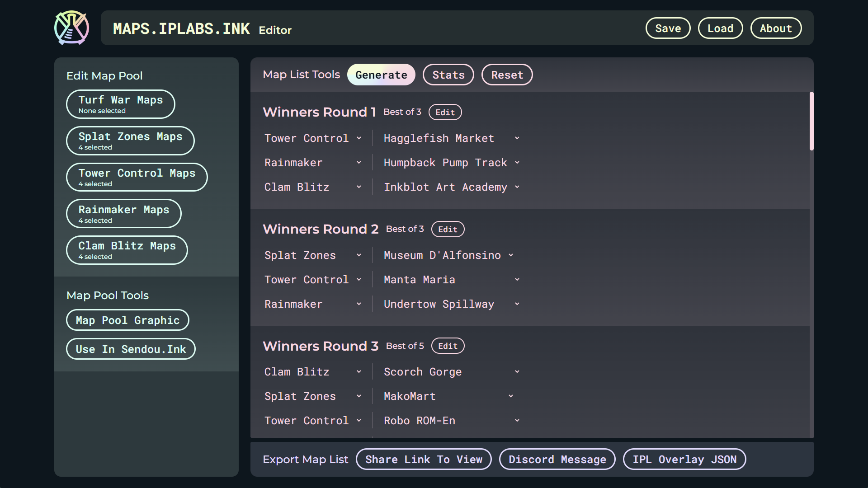Image resolution: width=868 pixels, height=488 pixels.
Task: Click the map list vertical scrollbar
Action: [811, 121]
